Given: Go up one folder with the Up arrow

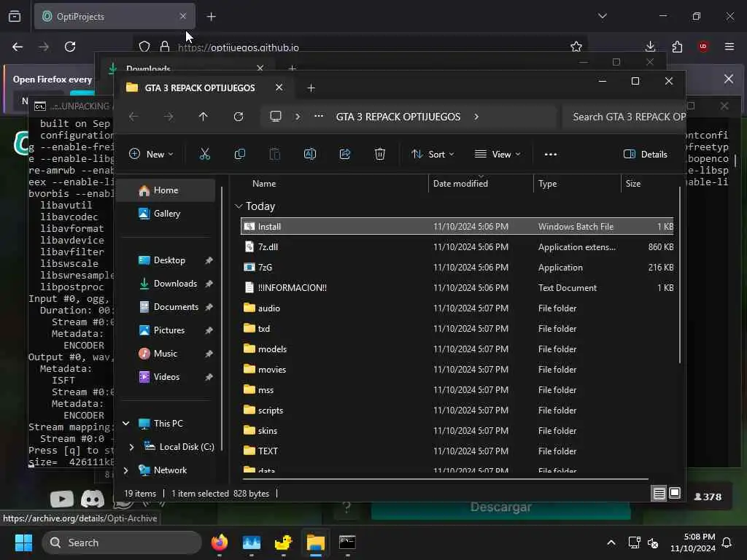Looking at the screenshot, I should coord(203,117).
